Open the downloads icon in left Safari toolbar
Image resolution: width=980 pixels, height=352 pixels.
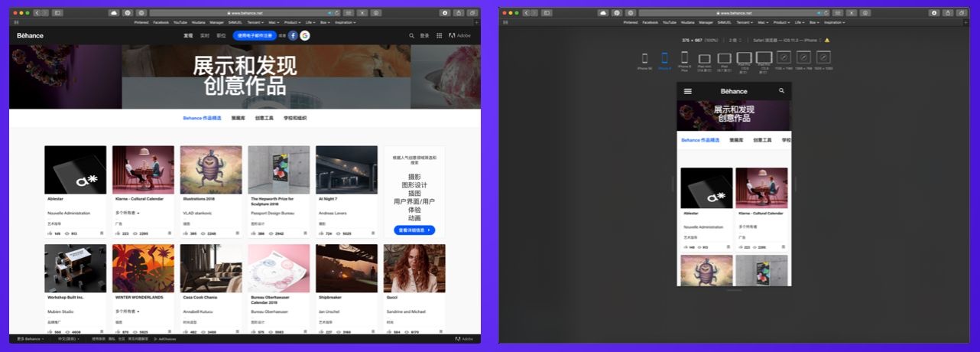pyautogui.click(x=445, y=13)
